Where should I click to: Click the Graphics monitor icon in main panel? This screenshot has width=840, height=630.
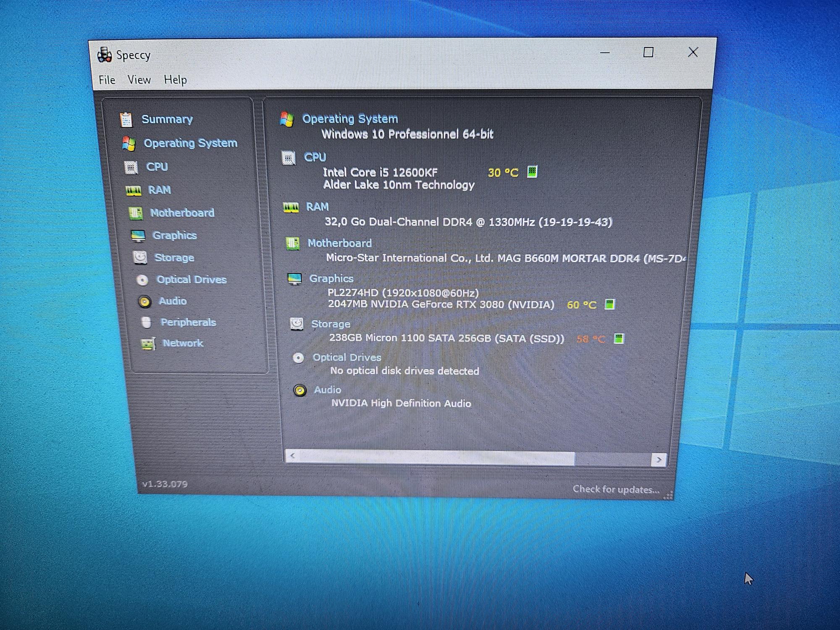click(x=294, y=278)
